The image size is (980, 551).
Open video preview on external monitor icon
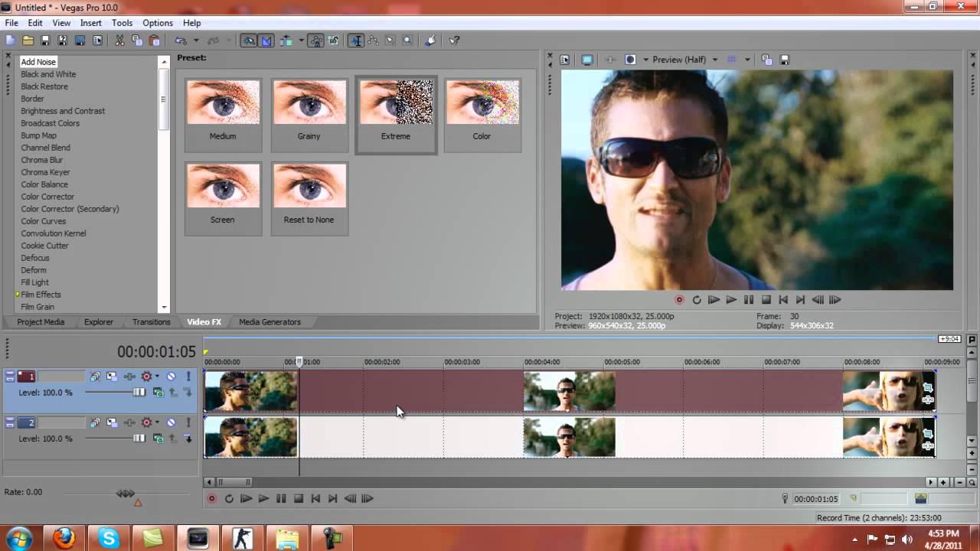pos(586,60)
